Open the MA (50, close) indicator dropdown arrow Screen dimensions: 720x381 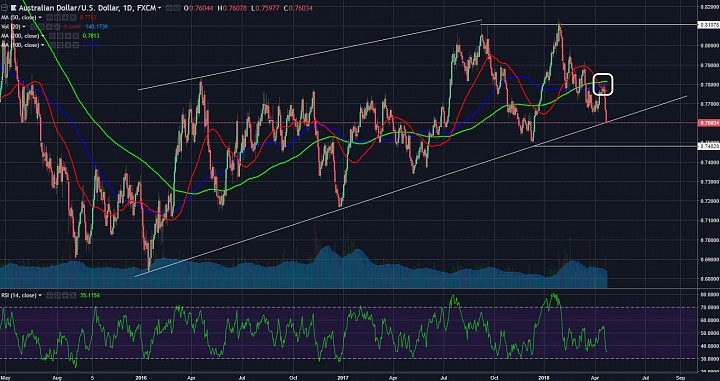tap(40, 17)
